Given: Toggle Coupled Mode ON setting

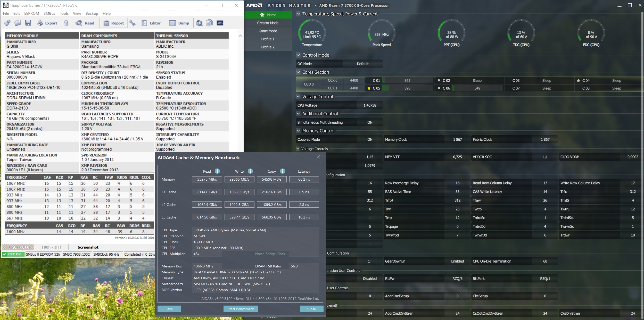Looking at the screenshot, I should pyautogui.click(x=370, y=139).
